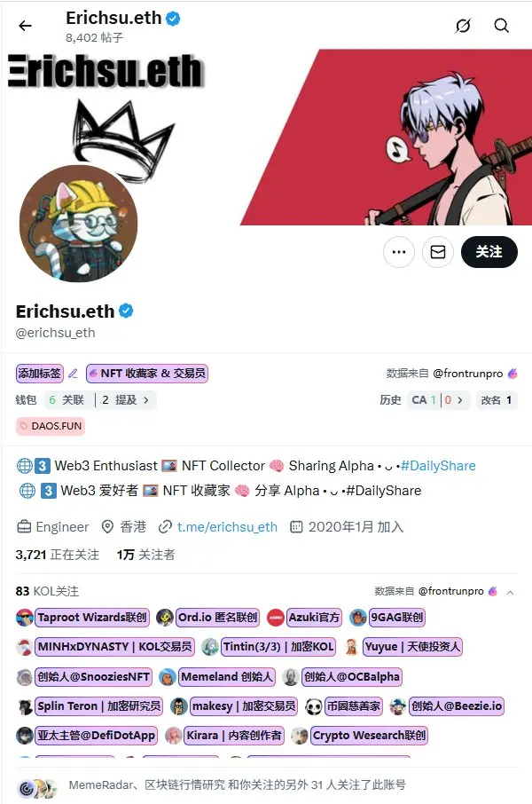View the 1万 关注者 followers list
Screen dimensions: 532x804
click(146, 555)
